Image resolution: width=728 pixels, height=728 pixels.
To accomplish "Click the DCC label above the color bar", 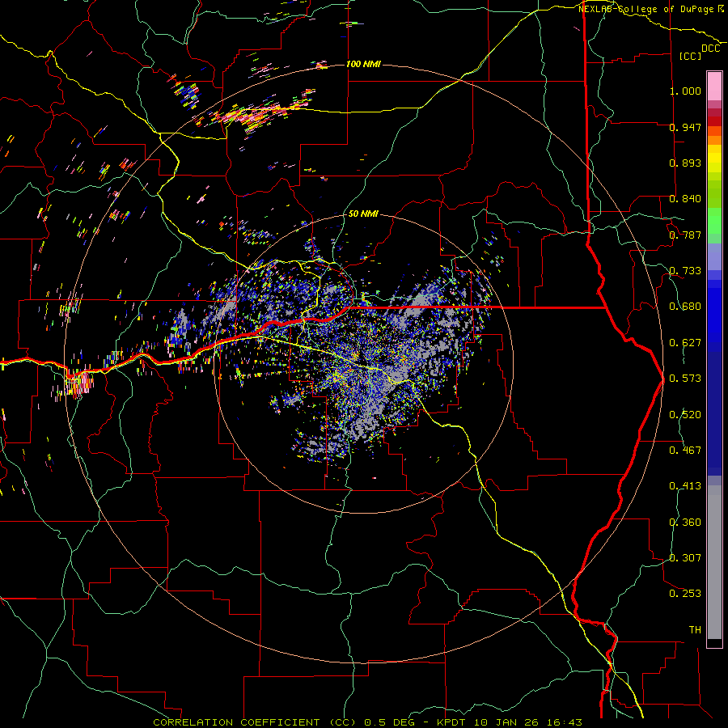I will coord(710,49).
